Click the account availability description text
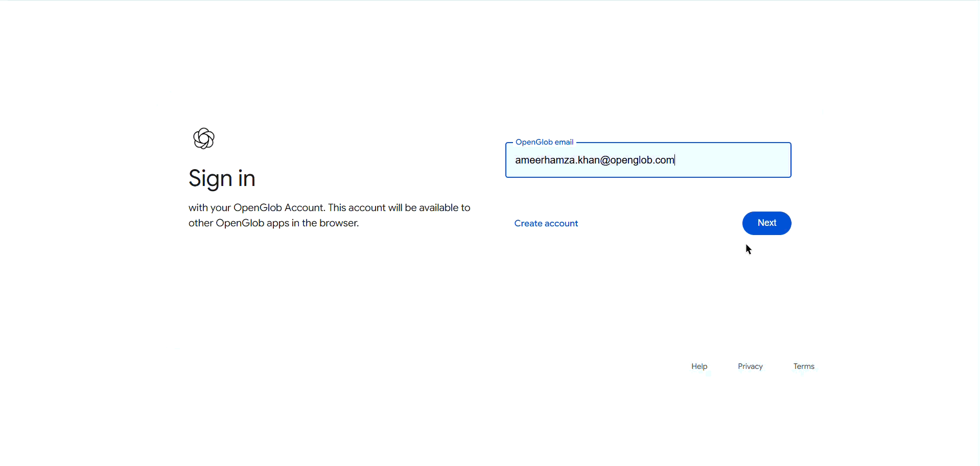Screen dimensions: 980x466 click(329, 215)
